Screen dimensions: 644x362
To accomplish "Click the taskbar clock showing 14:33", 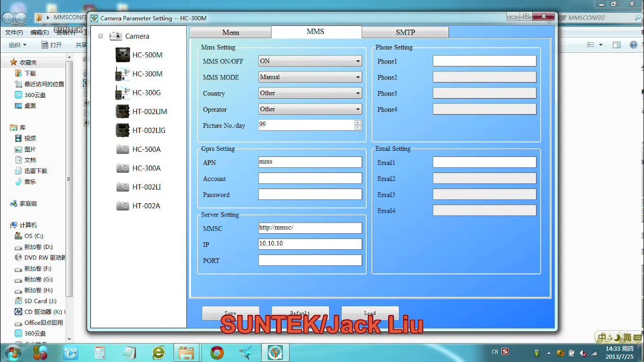I will tap(619, 353).
